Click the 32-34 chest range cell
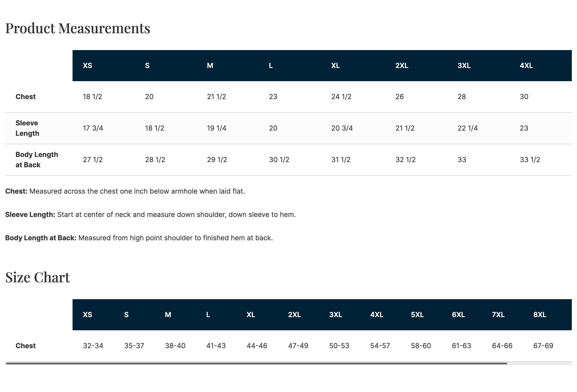This screenshot has width=577, height=392. coord(93,346)
